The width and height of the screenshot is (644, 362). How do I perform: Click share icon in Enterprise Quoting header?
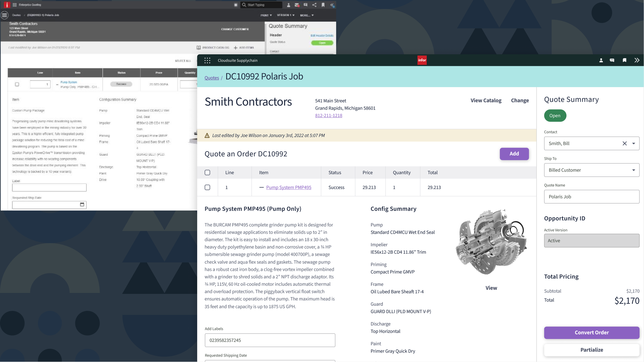click(x=314, y=5)
